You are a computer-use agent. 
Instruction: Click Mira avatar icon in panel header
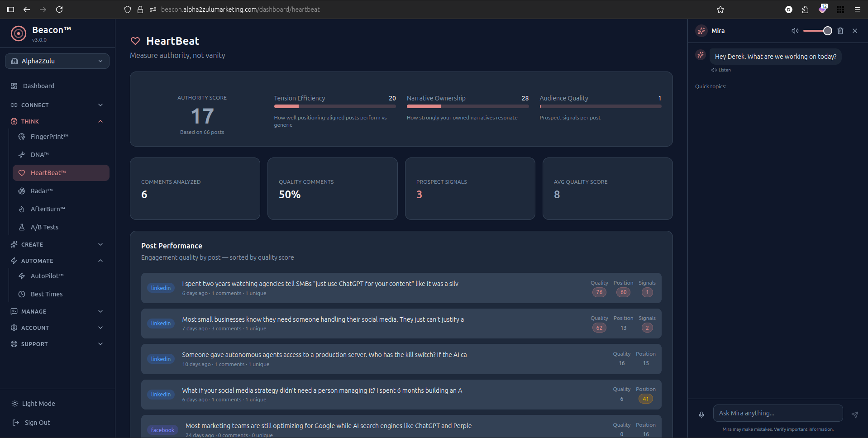(x=701, y=31)
